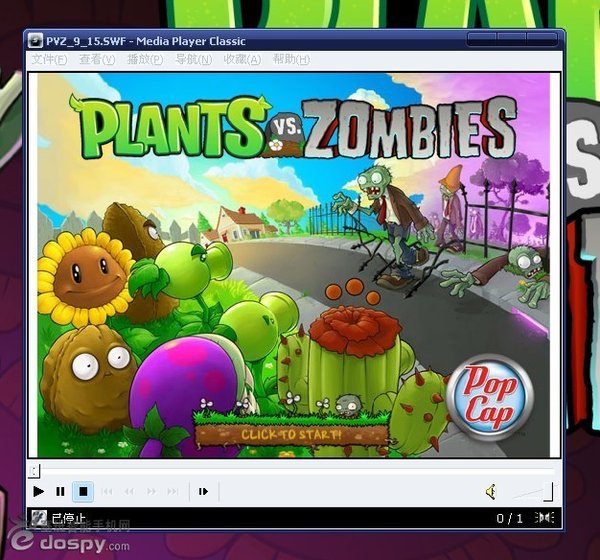Click the PopCap logo in the video

click(x=489, y=398)
